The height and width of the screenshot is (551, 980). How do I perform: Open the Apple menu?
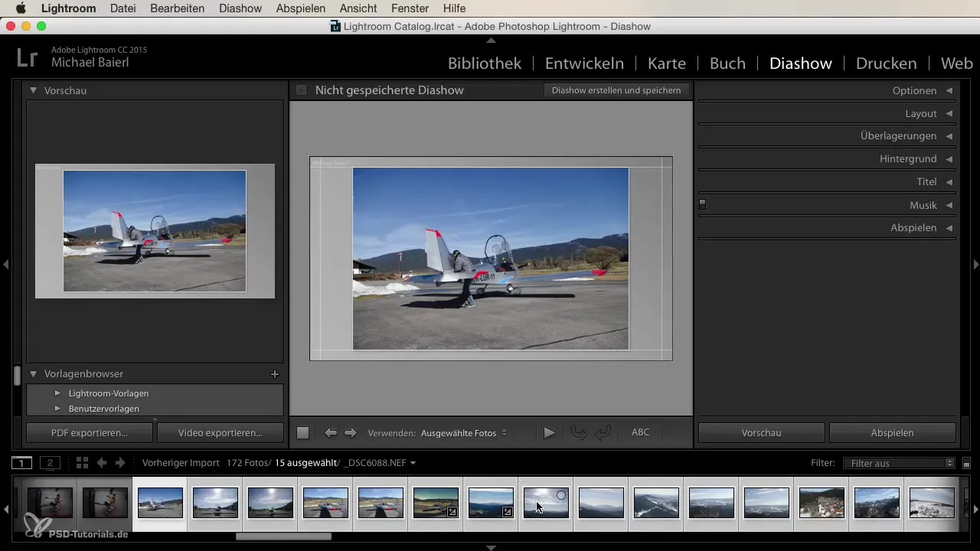click(x=21, y=8)
